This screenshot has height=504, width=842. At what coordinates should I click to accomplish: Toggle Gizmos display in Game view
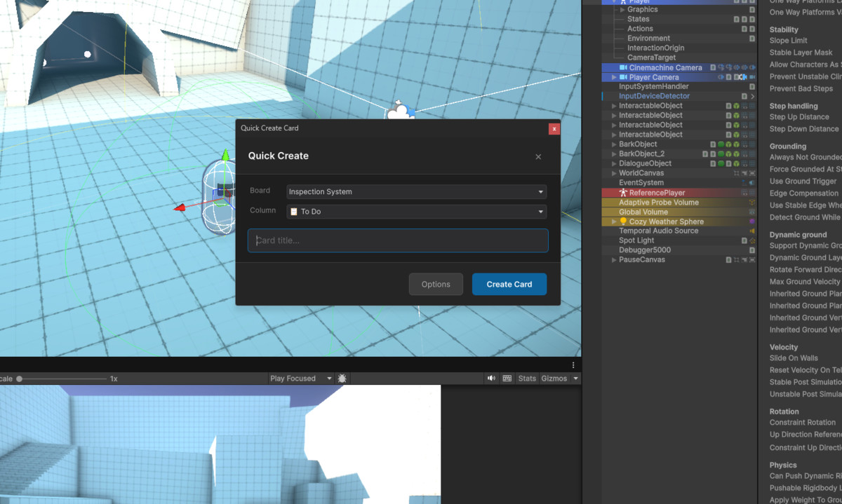(554, 379)
